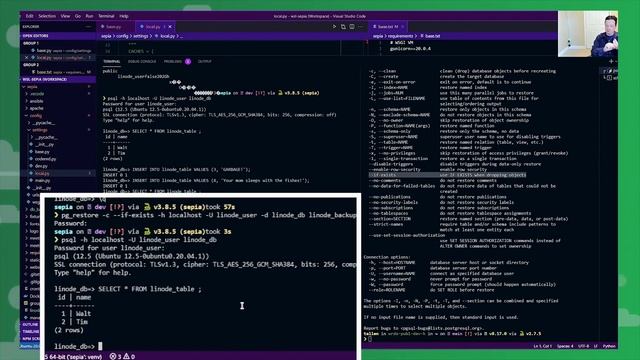Select the TERMINAL panel tab
This screenshot has height=360, width=640.
pyautogui.click(x=111, y=62)
